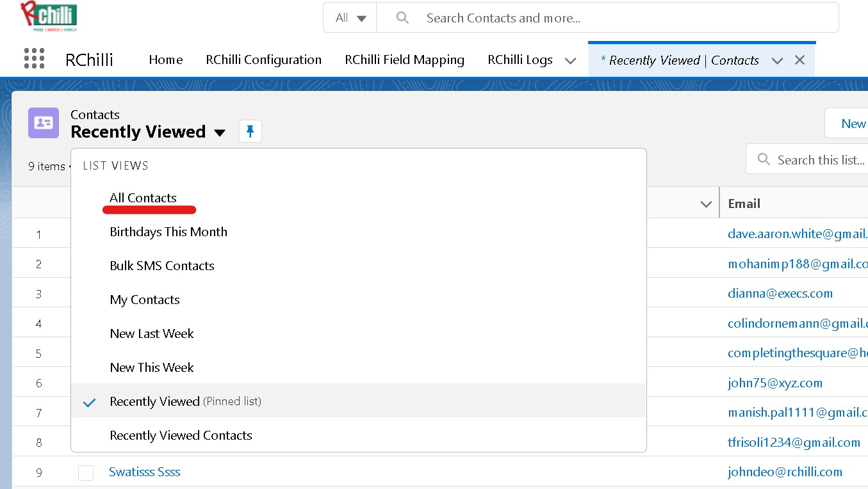The height and width of the screenshot is (489, 868).
Task: Click the RChilli app name label
Action: [89, 60]
